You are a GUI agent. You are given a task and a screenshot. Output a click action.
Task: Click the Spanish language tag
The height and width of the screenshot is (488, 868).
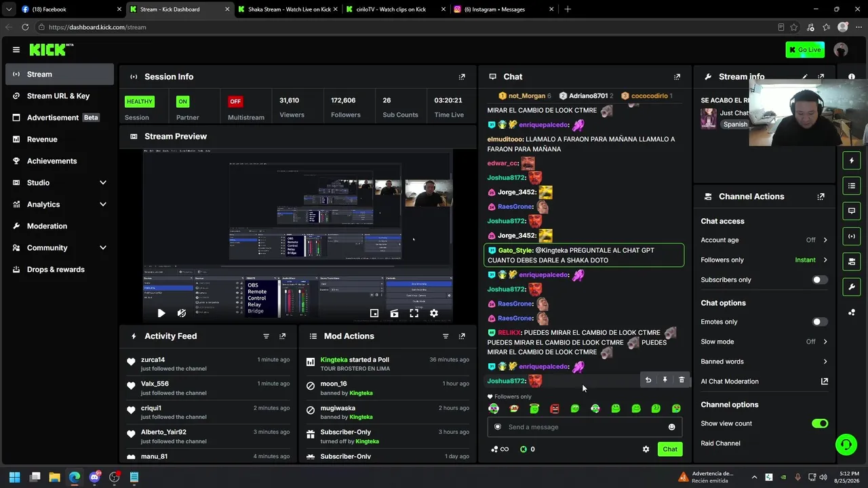735,125
